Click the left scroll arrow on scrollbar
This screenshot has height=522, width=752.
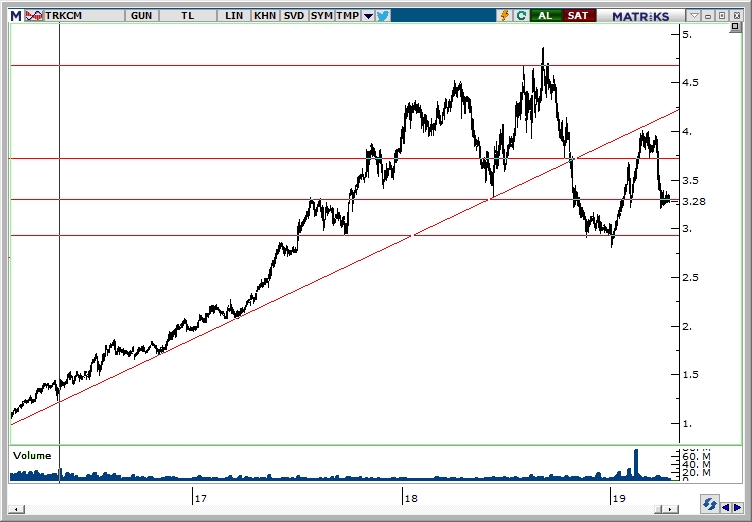[16, 509]
